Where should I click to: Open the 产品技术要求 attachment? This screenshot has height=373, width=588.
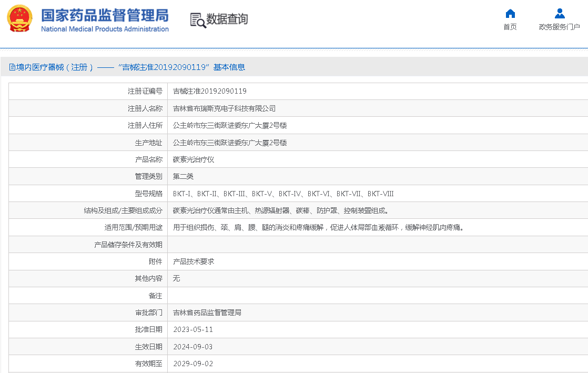tap(194, 261)
